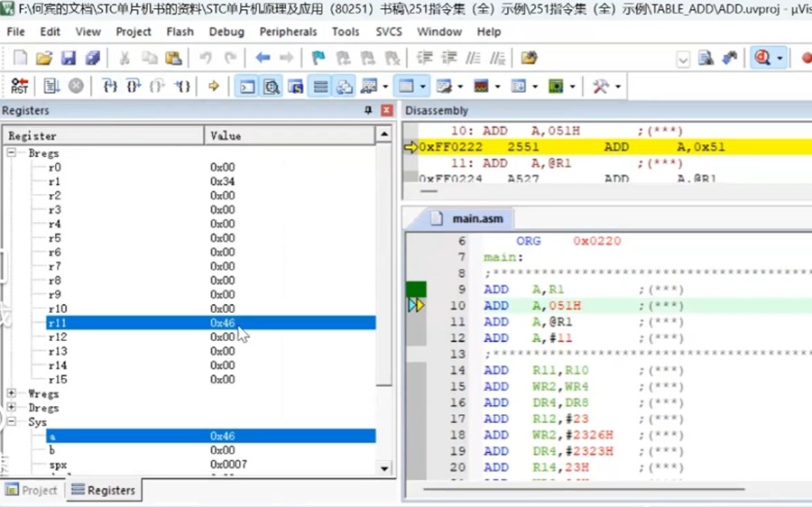Open the Debug menu
Image resolution: width=812 pixels, height=507 pixels.
[x=226, y=32]
